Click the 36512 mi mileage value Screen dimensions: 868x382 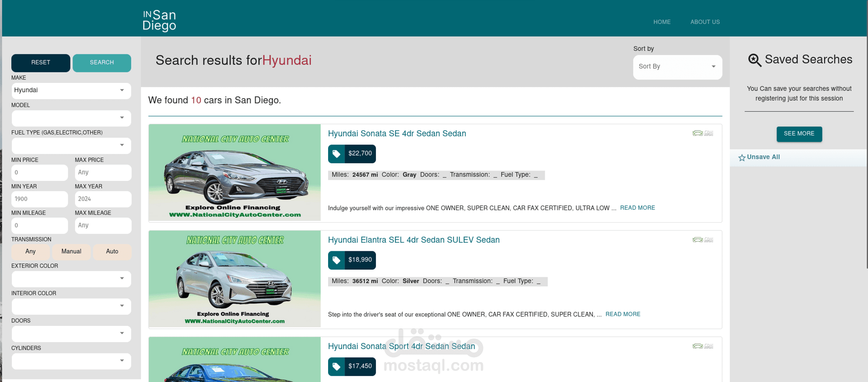coord(365,281)
